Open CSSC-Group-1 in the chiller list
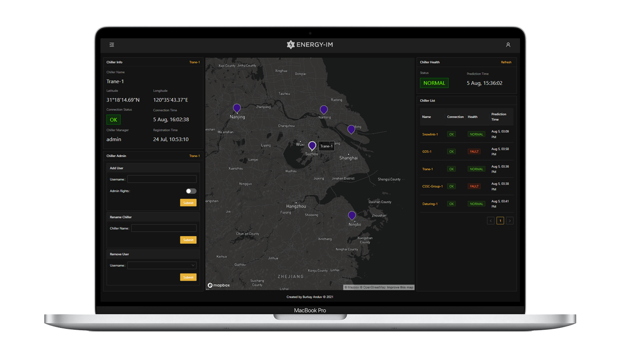620x364 pixels. 432,186
